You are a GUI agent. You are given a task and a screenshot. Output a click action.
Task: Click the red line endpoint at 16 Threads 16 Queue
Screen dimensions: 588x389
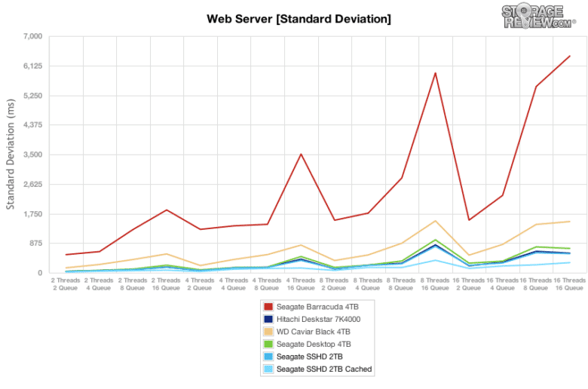pyautogui.click(x=570, y=57)
